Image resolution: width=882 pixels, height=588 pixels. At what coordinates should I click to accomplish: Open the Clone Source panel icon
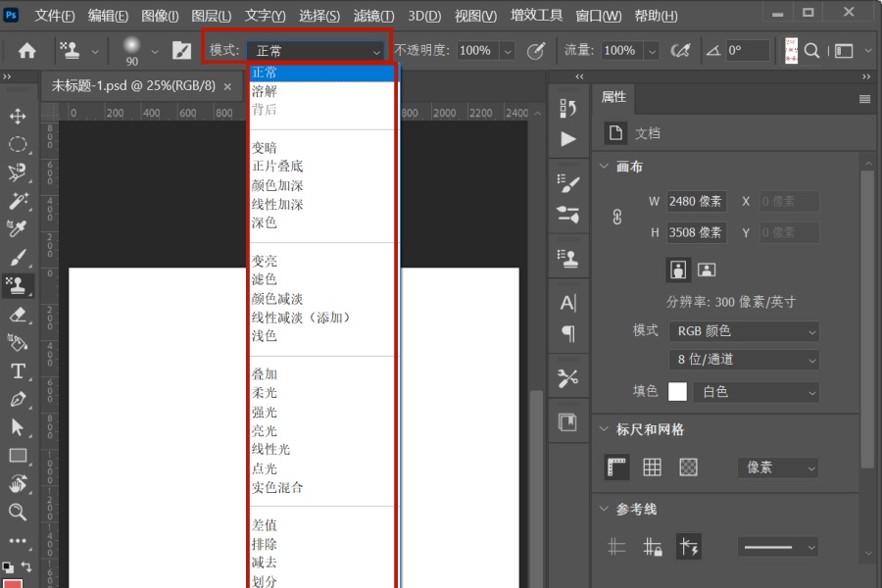coord(568,259)
